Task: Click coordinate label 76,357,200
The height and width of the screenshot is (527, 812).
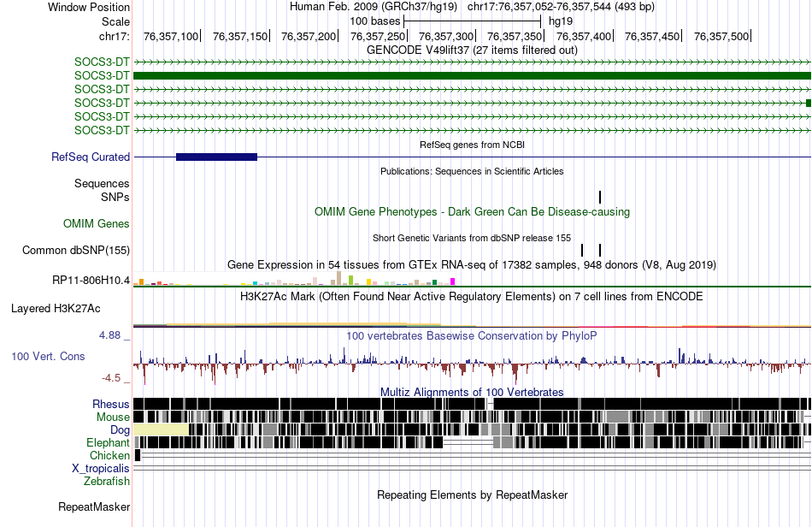Action: pos(309,36)
